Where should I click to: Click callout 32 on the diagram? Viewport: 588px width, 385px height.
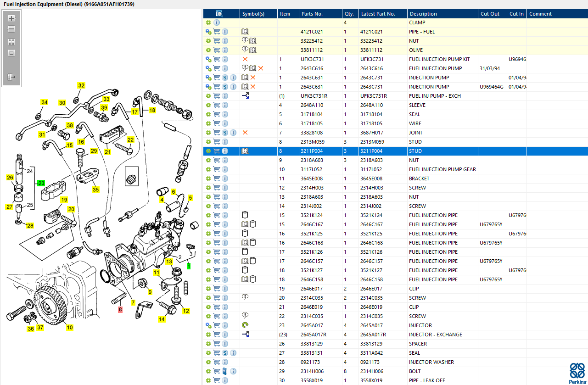tap(81, 85)
